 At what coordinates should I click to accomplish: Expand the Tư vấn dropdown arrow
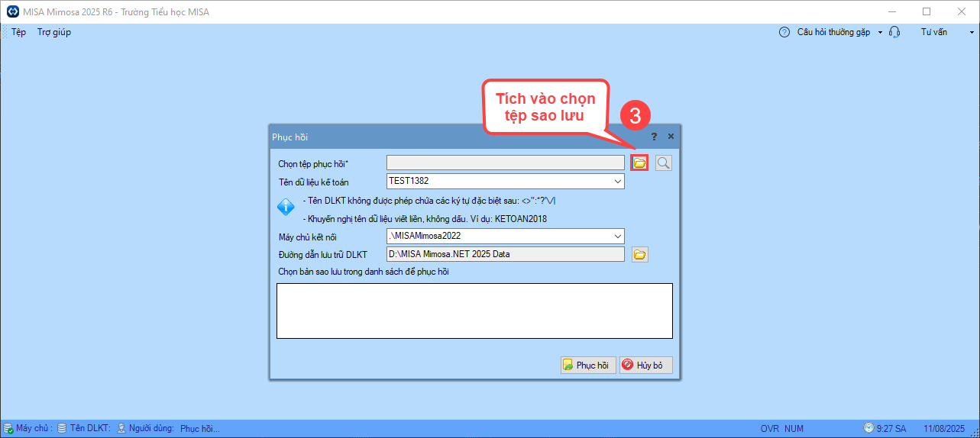(973, 33)
